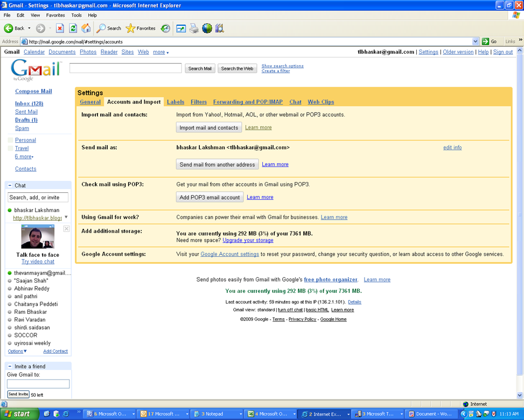The height and width of the screenshot is (420, 524).
Task: Click the IE Forward arrow icon
Action: (40, 29)
